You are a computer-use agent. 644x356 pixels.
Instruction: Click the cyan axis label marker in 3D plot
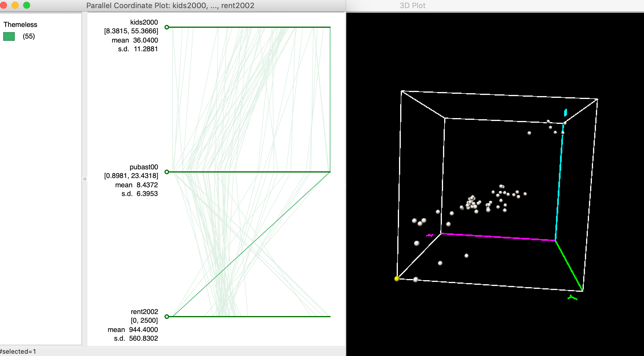(565, 112)
